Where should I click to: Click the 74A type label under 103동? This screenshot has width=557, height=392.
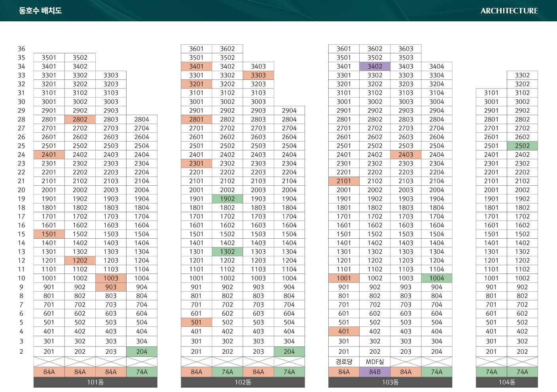coord(437,372)
